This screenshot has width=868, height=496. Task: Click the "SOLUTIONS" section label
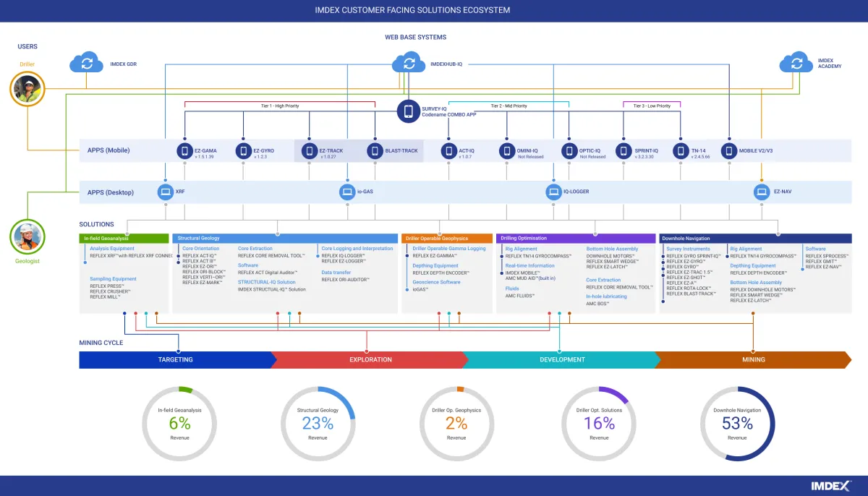[x=97, y=225]
